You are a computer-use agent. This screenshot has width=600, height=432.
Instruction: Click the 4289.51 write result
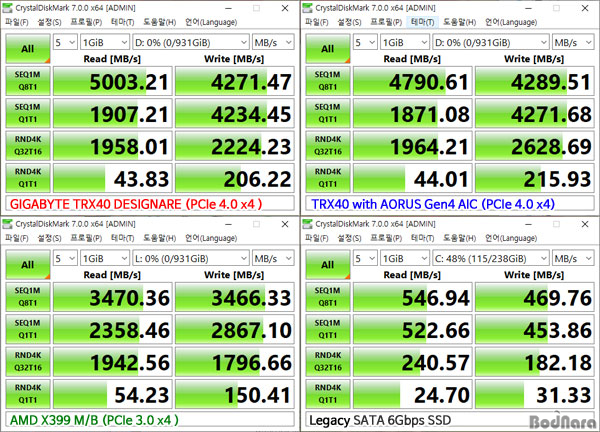coord(535,81)
